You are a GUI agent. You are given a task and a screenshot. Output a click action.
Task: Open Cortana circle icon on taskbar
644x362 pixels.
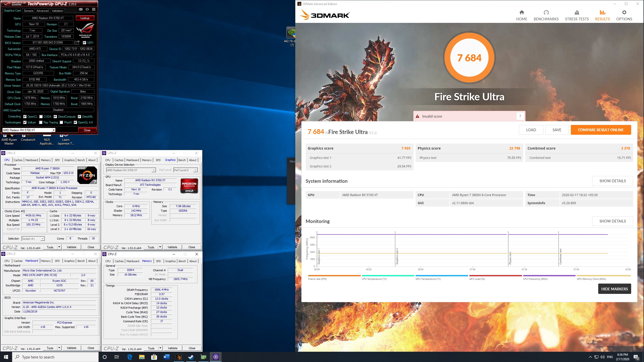point(105,357)
